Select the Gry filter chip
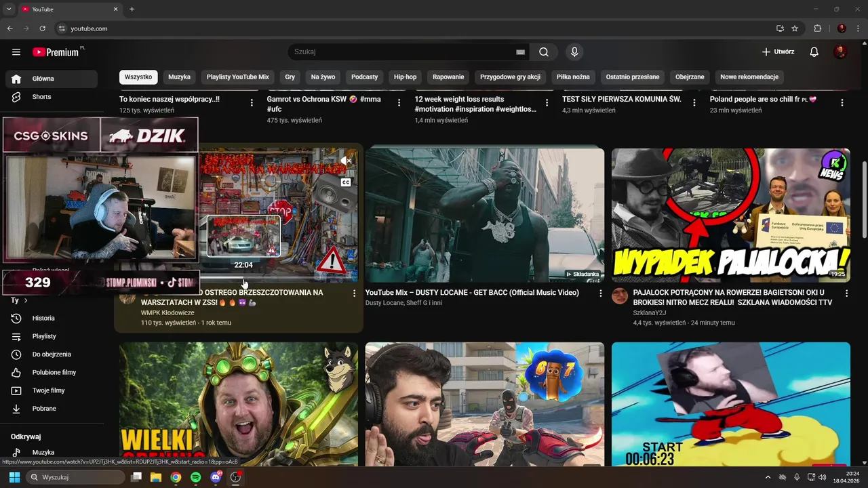 coord(290,77)
